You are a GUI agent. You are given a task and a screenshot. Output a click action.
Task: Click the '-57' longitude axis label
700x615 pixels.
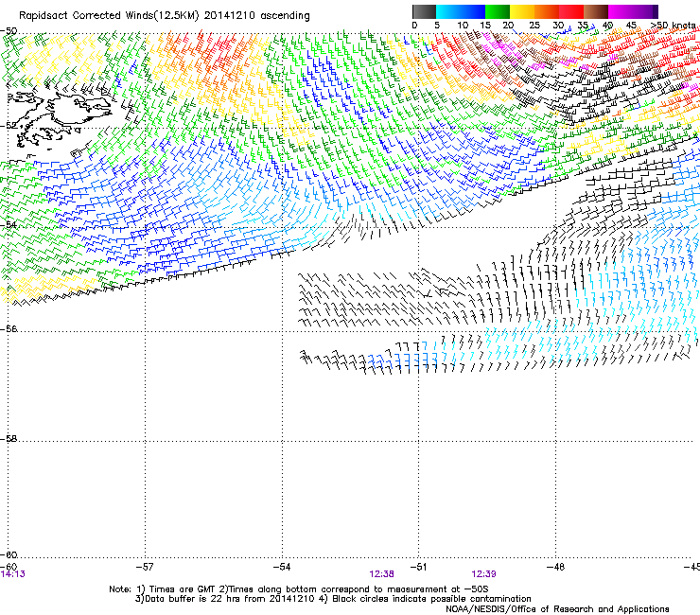click(x=145, y=567)
